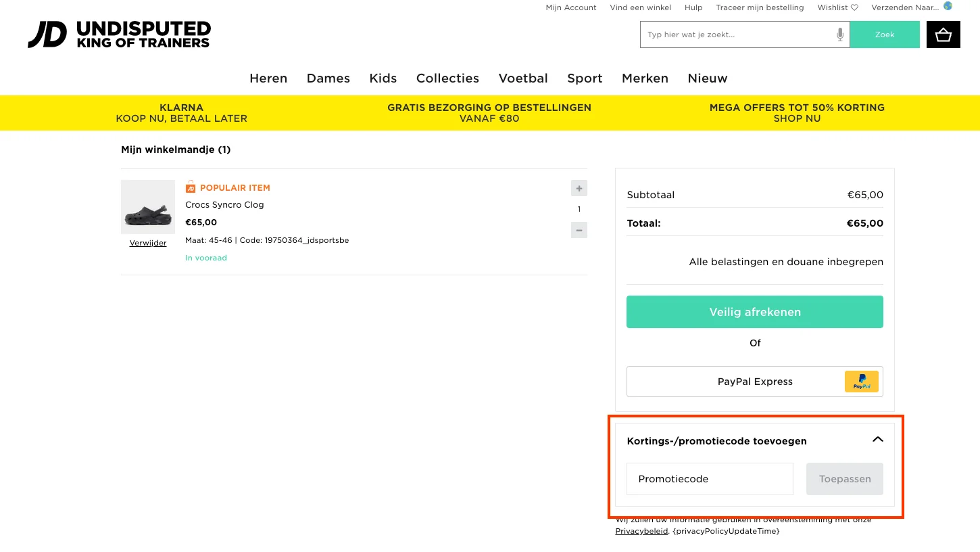Click Mega Offers Shop Nu banner
Viewport: 980px width, 552px height.
(x=797, y=113)
